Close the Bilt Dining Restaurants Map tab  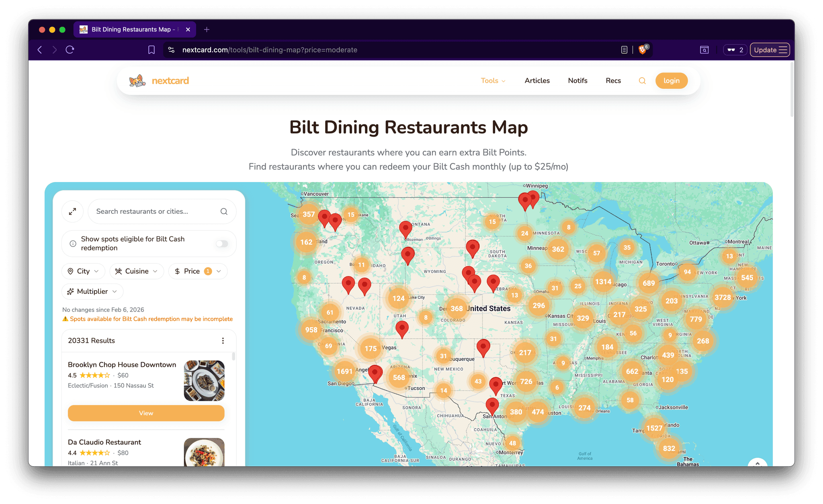[188, 29]
